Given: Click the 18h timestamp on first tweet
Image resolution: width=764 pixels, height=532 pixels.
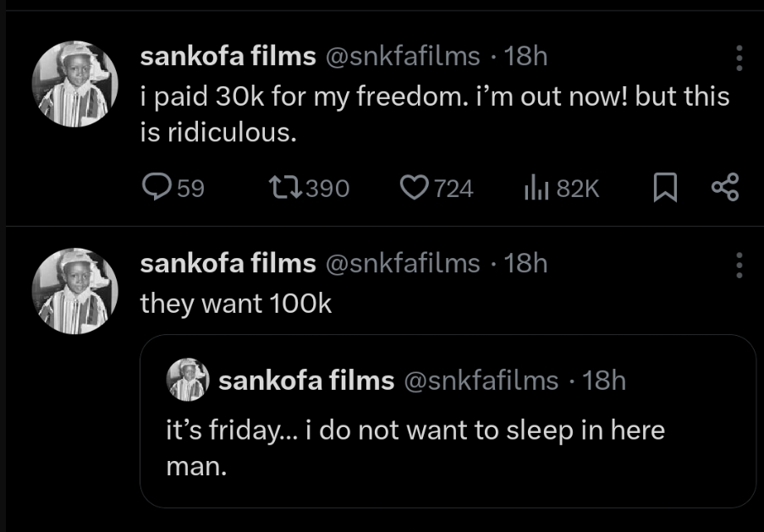Looking at the screenshot, I should (x=525, y=57).
